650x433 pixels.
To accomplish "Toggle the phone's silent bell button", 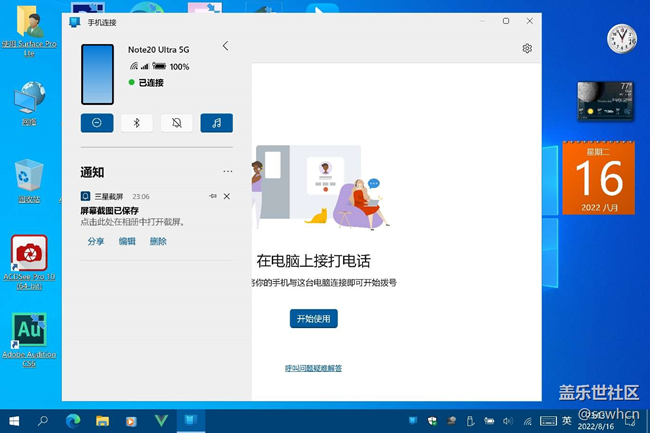I will click(x=177, y=123).
